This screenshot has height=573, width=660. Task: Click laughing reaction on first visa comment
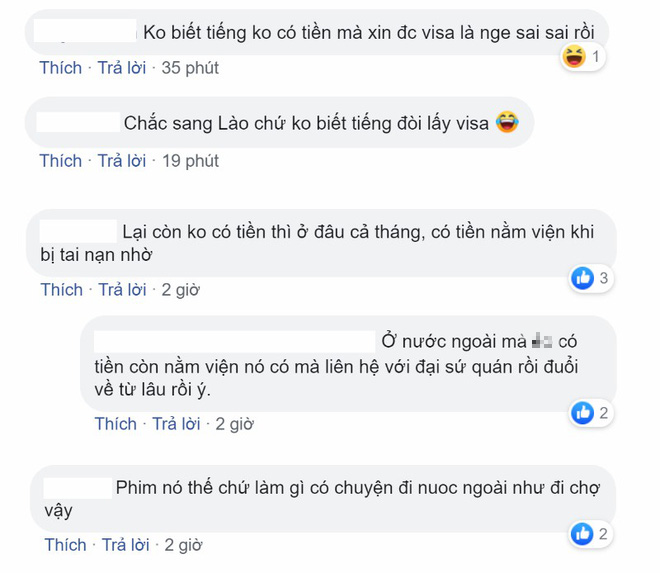[574, 57]
